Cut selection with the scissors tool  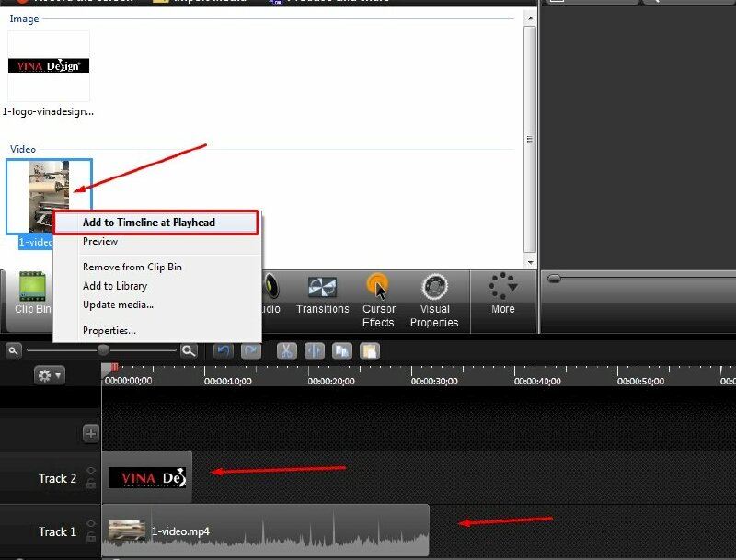(x=286, y=350)
